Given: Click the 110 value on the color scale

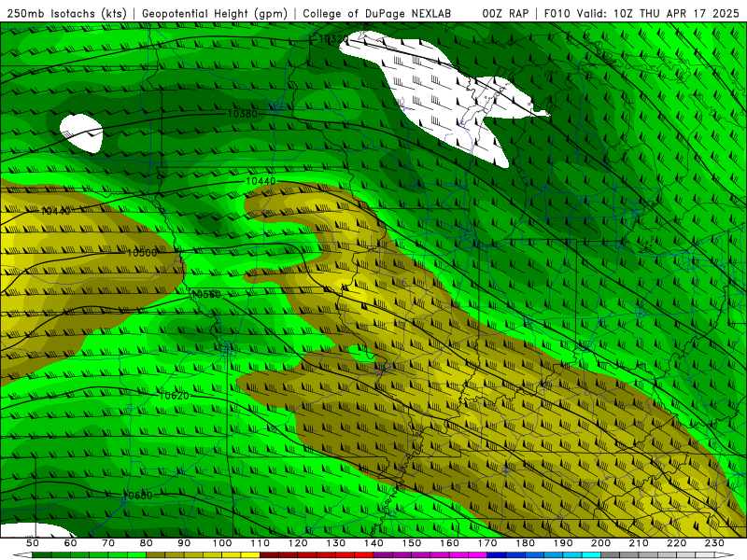Looking at the screenshot, I should point(261,543).
